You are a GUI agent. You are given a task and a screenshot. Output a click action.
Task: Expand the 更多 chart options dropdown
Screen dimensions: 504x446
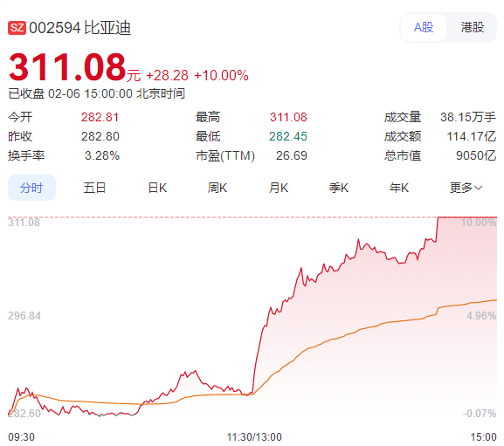pos(466,188)
